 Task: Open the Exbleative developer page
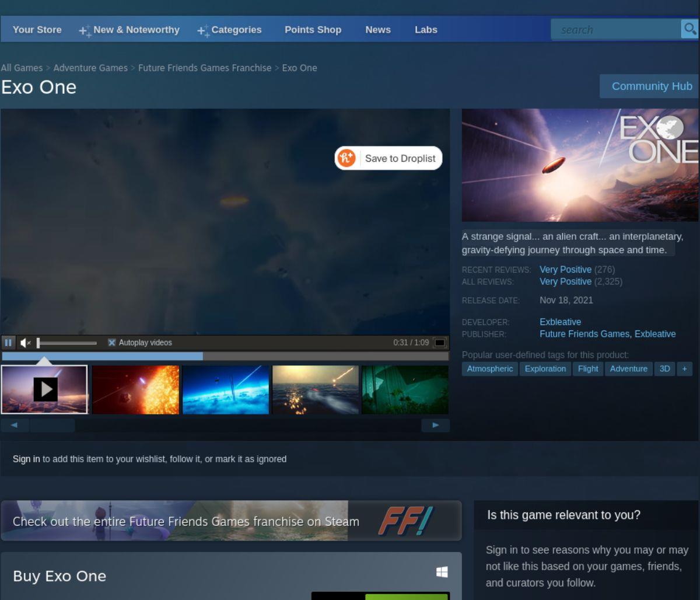560,322
